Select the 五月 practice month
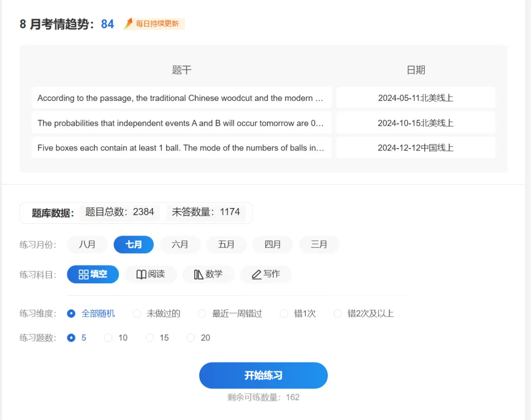This screenshot has height=420, width=531. coord(226,244)
